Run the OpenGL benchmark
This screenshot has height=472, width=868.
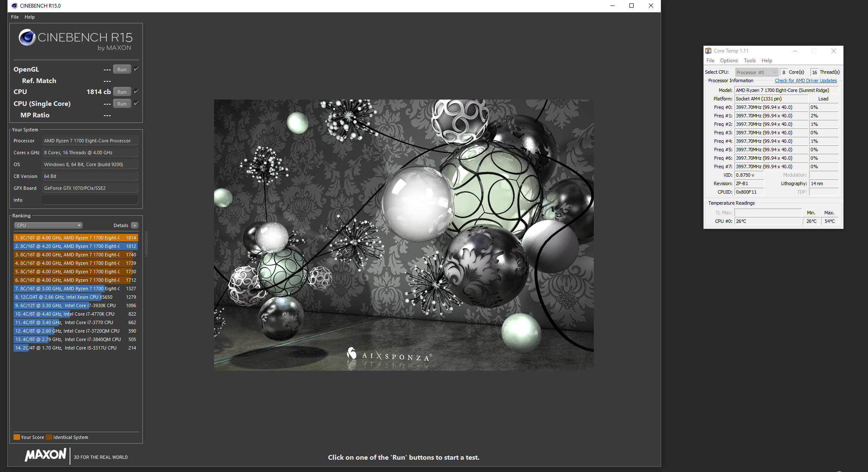tap(122, 69)
